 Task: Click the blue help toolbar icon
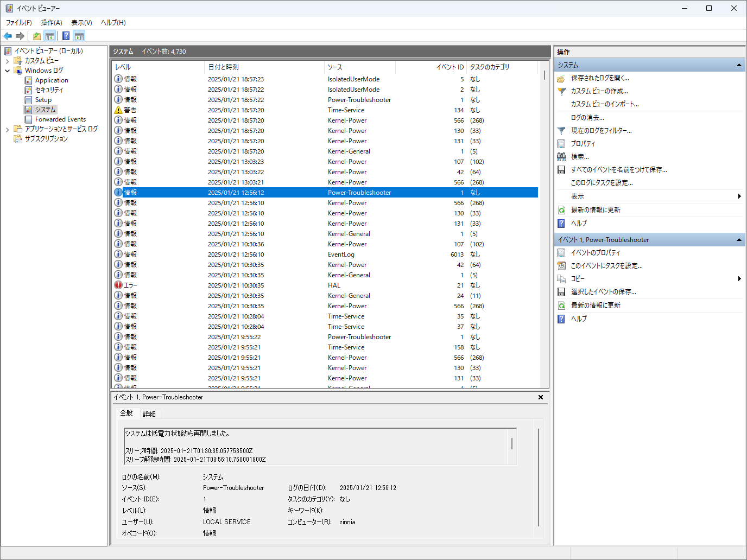click(66, 36)
